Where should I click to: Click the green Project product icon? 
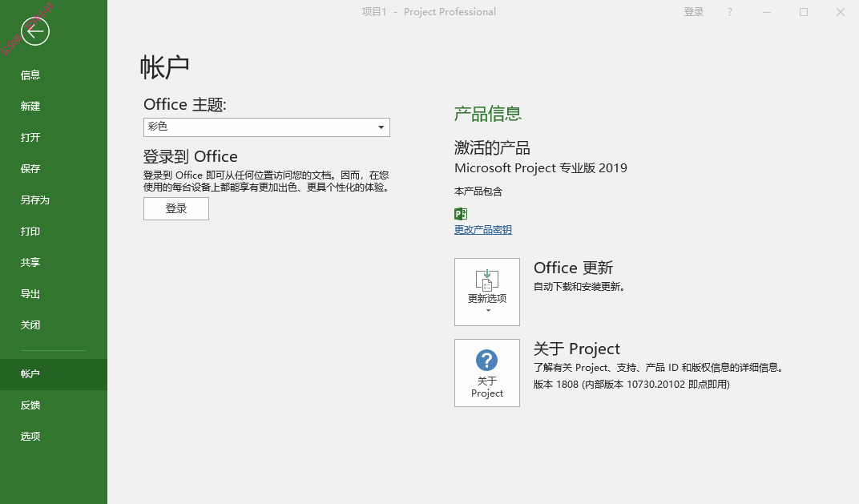(x=461, y=214)
